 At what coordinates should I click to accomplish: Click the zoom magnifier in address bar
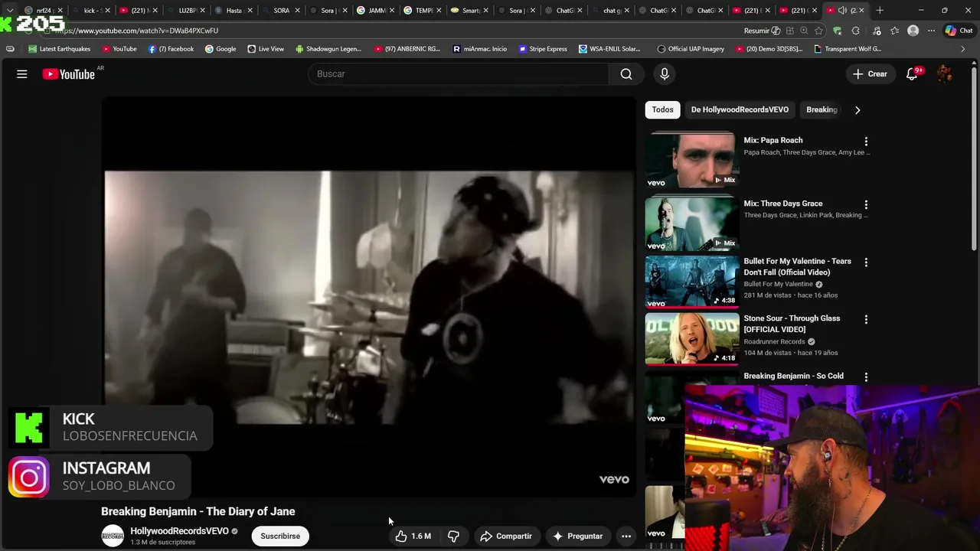pos(804,31)
